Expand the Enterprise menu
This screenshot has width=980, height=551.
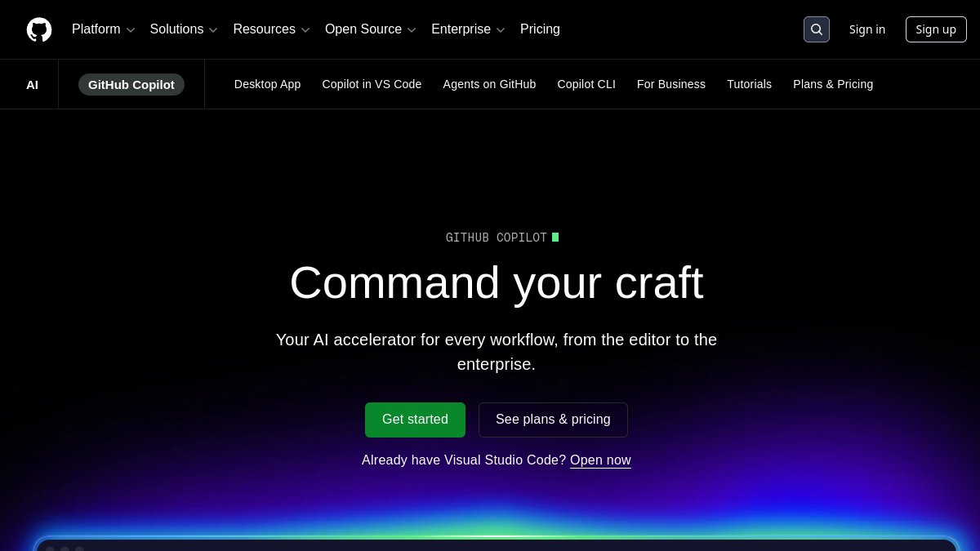click(x=468, y=29)
